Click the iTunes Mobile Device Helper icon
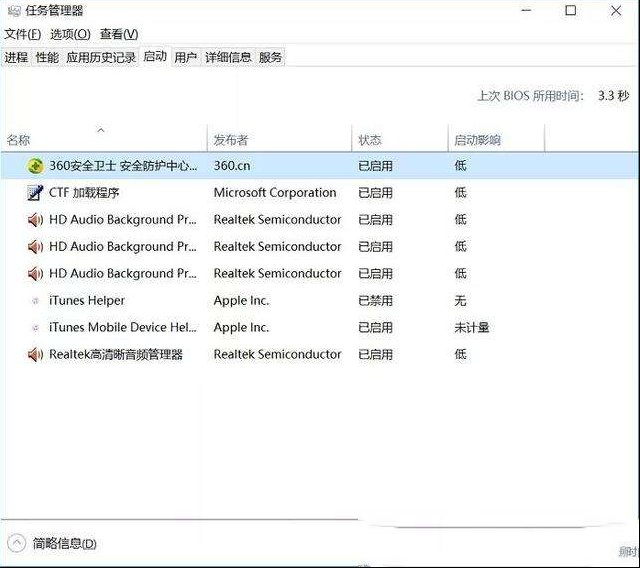 click(x=36, y=327)
